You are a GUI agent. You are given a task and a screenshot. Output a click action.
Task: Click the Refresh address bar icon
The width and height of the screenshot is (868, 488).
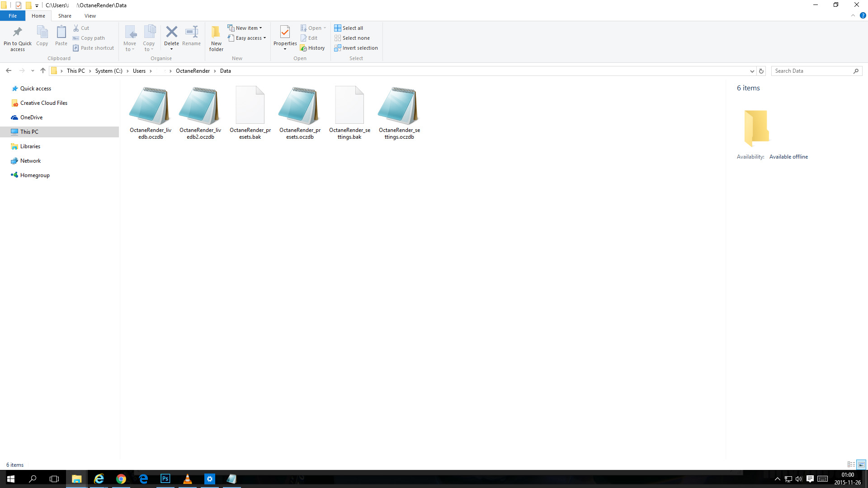click(761, 71)
